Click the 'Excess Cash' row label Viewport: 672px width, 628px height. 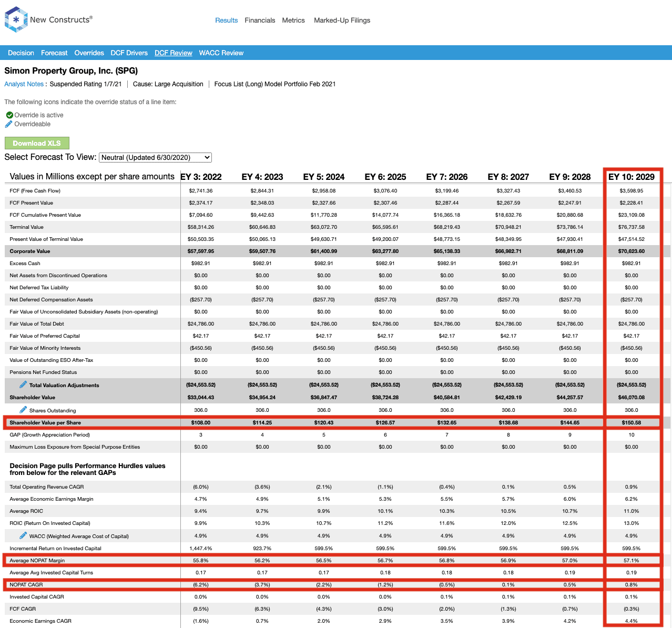pos(25,264)
